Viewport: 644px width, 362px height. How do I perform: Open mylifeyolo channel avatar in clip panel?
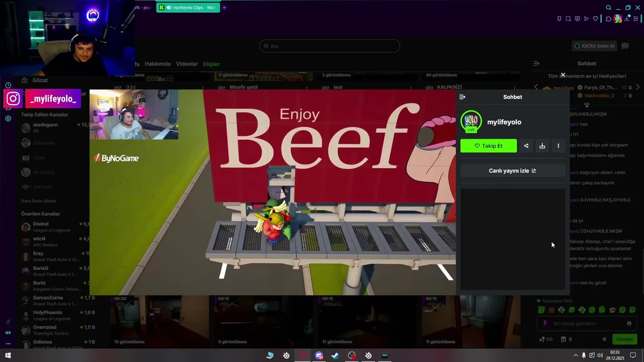471,122
